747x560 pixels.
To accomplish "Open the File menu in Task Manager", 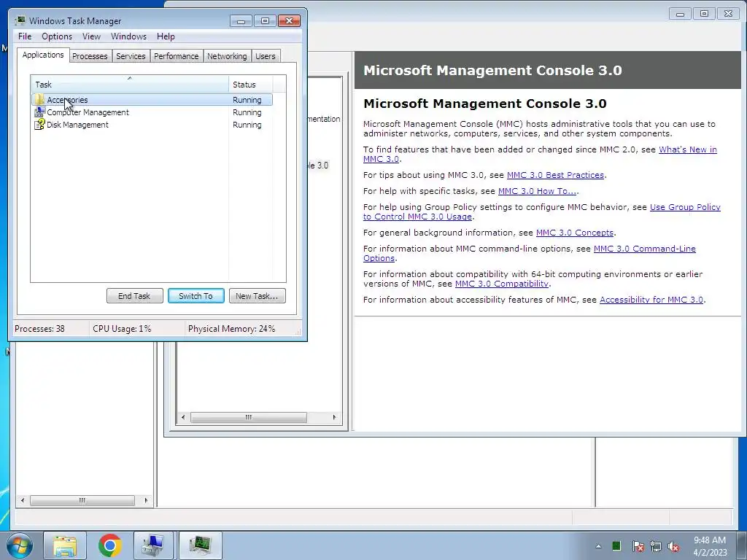I will click(25, 36).
